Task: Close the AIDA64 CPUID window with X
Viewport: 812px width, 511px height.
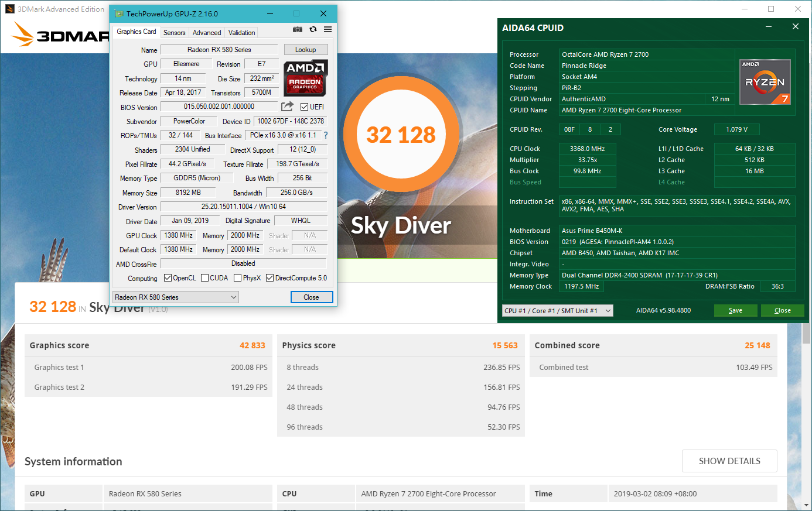Action: point(795,27)
